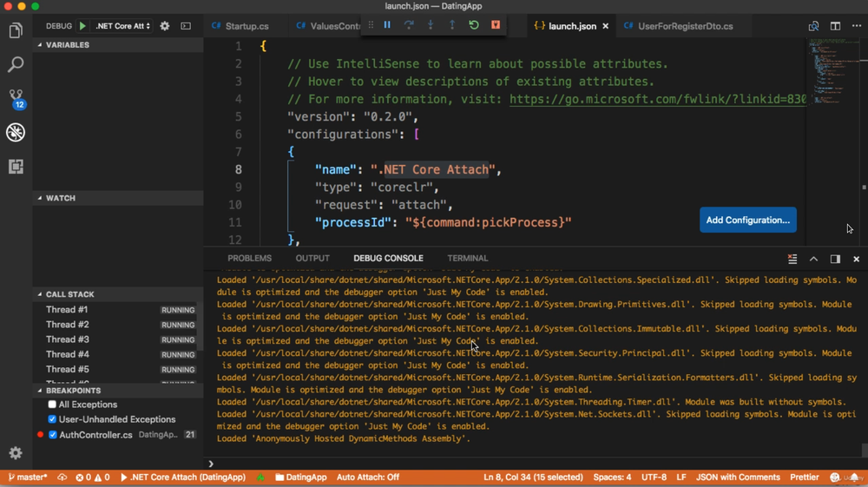Pause the debugger from the floating toolbar

click(387, 25)
